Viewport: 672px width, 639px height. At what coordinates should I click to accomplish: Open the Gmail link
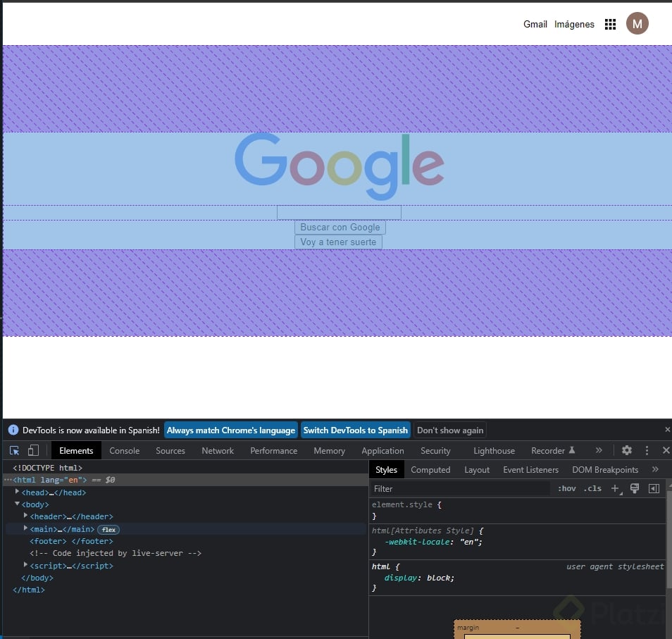tap(535, 24)
